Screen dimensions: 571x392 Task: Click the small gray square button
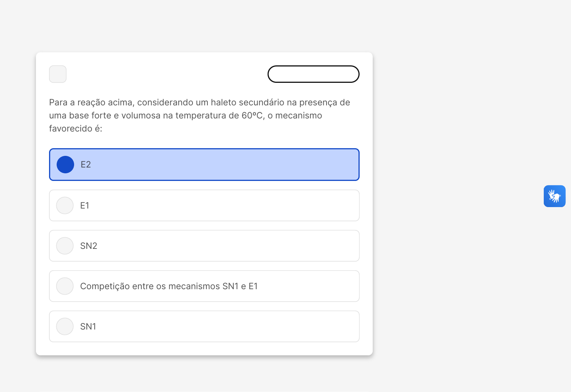(x=58, y=74)
